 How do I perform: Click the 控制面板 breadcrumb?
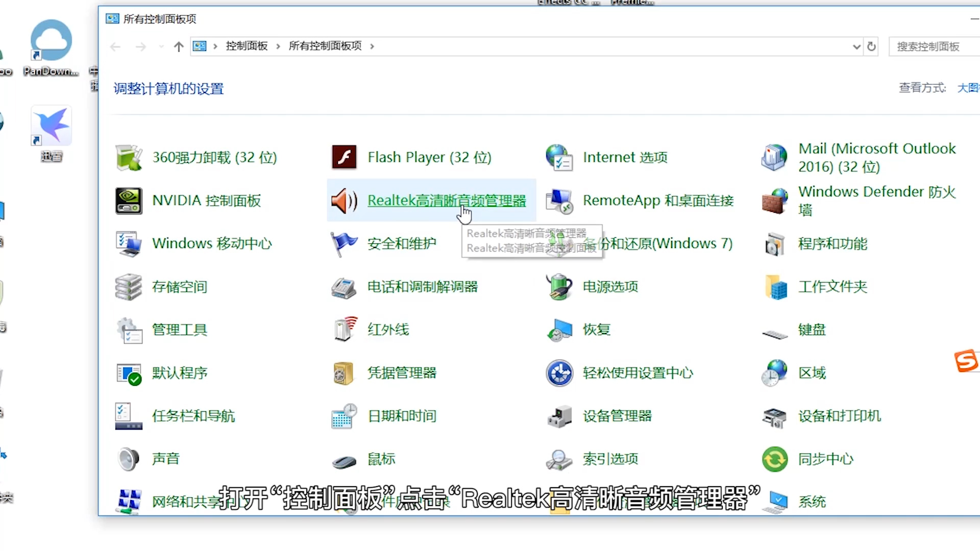point(247,46)
